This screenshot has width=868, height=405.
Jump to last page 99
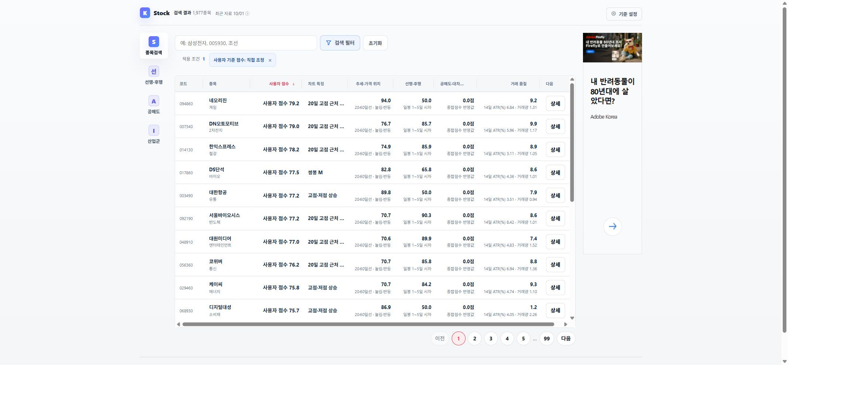tap(547, 339)
